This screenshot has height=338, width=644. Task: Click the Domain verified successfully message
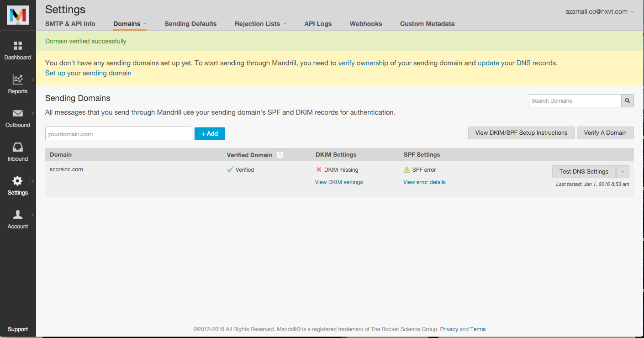click(x=86, y=41)
